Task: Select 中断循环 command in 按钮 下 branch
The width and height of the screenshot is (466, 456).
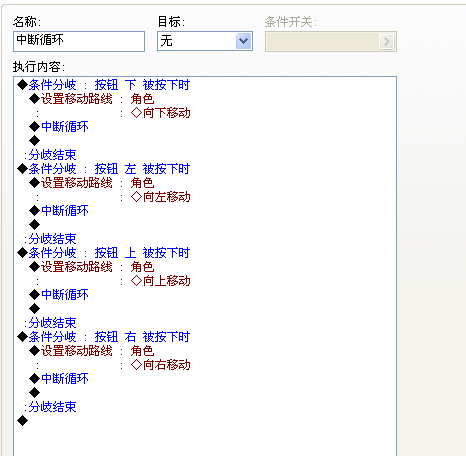Action: (x=59, y=127)
